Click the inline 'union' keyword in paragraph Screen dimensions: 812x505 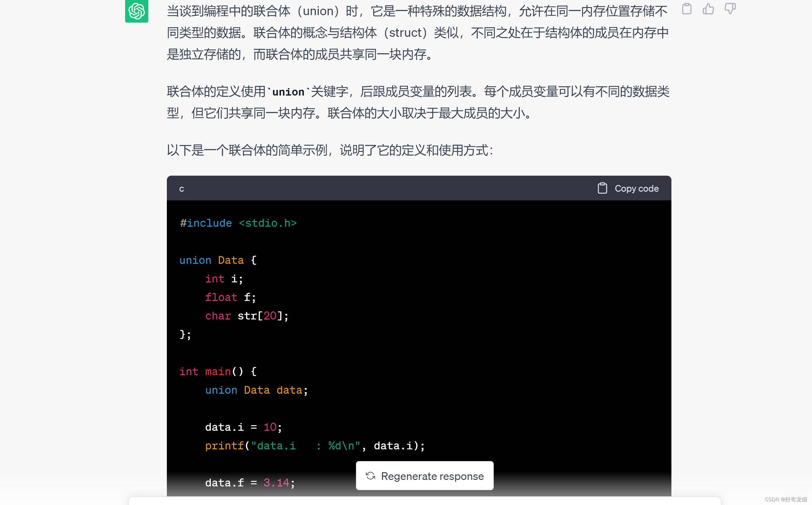pyautogui.click(x=288, y=92)
